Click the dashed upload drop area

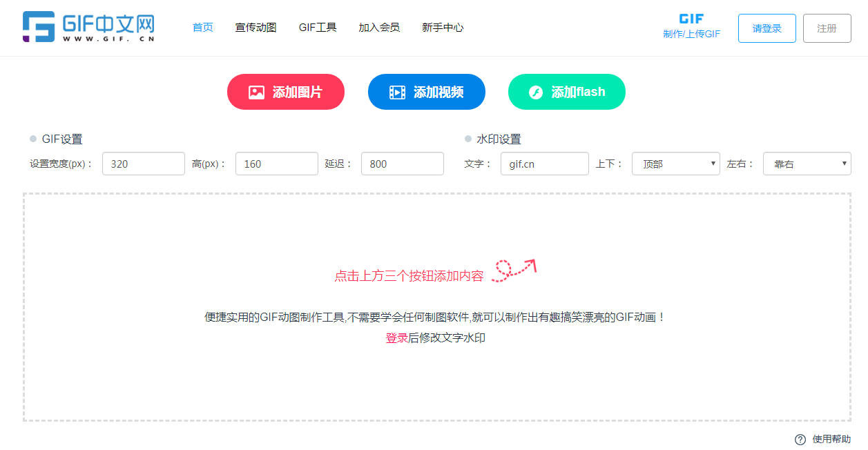[x=437, y=307]
